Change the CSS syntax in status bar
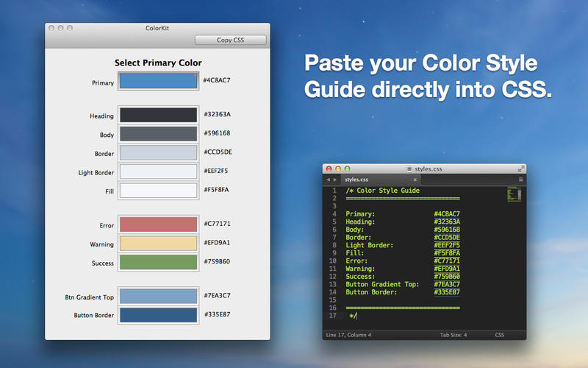 point(500,335)
